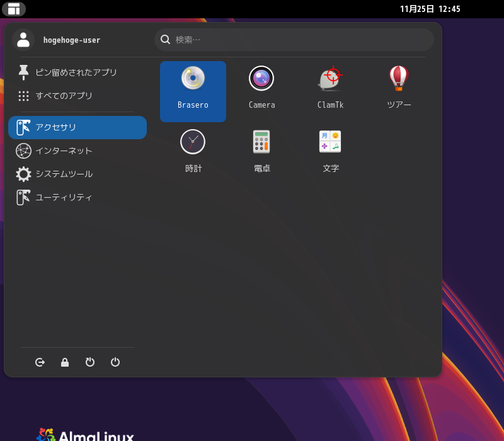This screenshot has width=504, height=441.
Task: Launch the 時計 clock app
Action: tap(193, 154)
